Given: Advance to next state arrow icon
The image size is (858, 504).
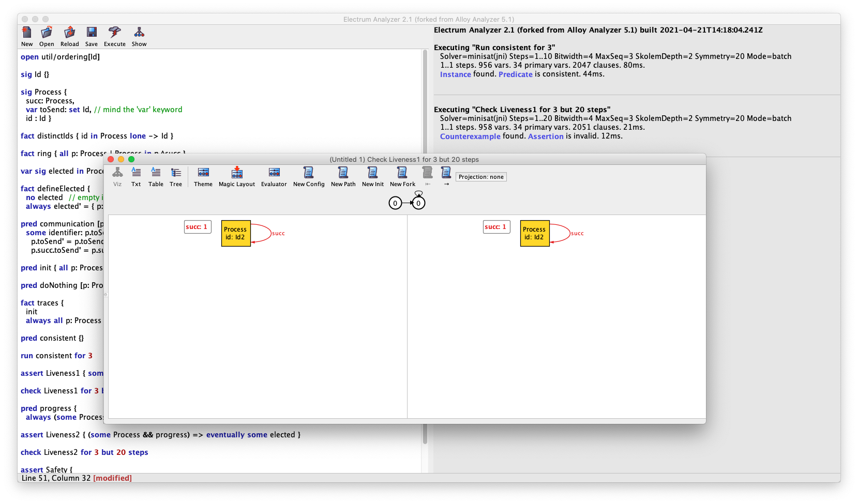Looking at the screenshot, I should [446, 177].
